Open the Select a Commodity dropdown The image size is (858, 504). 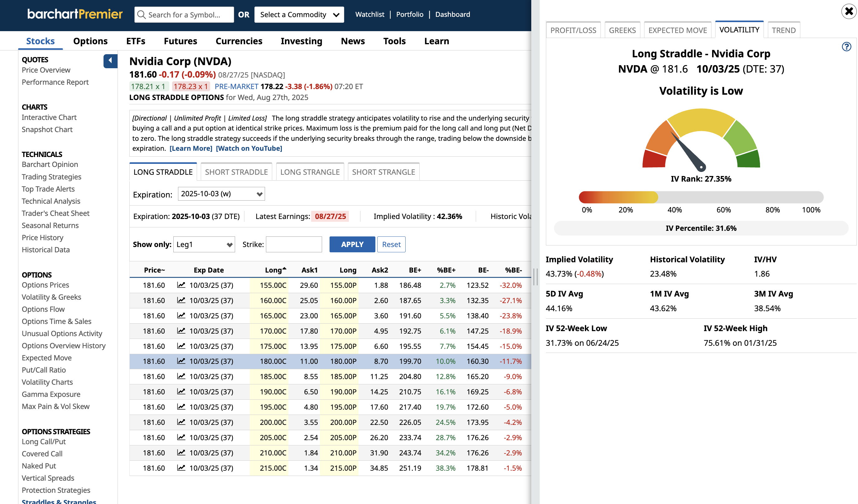(299, 15)
